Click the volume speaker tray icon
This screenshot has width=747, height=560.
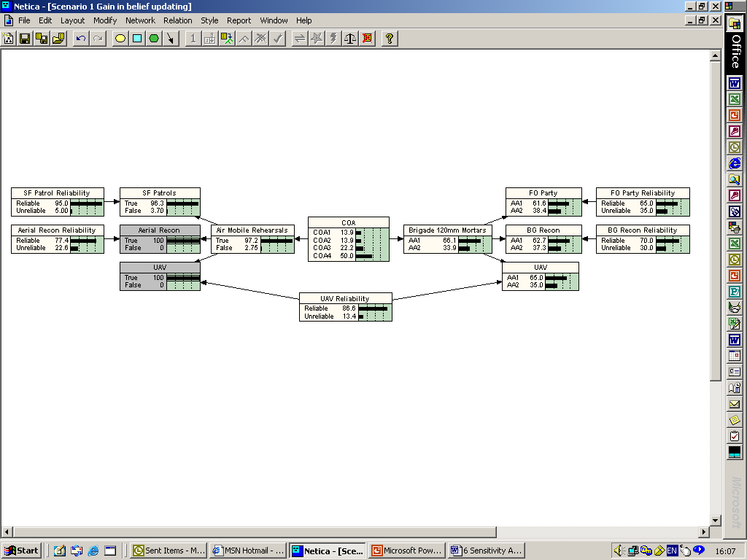coord(619,551)
